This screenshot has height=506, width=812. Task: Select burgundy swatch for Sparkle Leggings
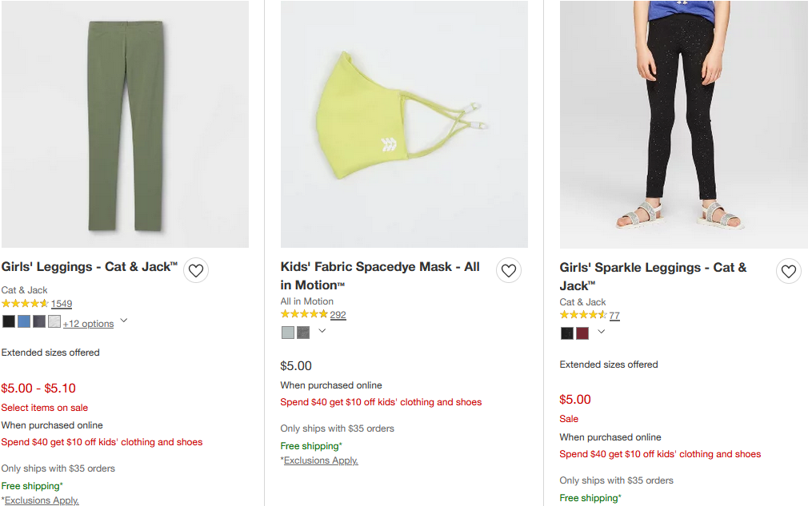pos(582,333)
